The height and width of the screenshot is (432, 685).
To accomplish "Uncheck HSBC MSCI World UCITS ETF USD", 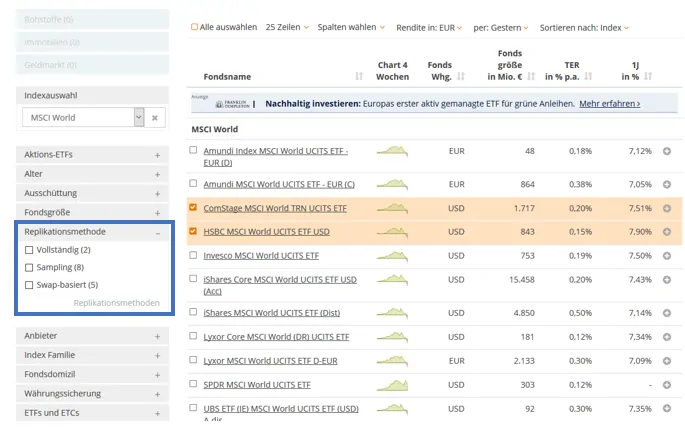I will 193,231.
